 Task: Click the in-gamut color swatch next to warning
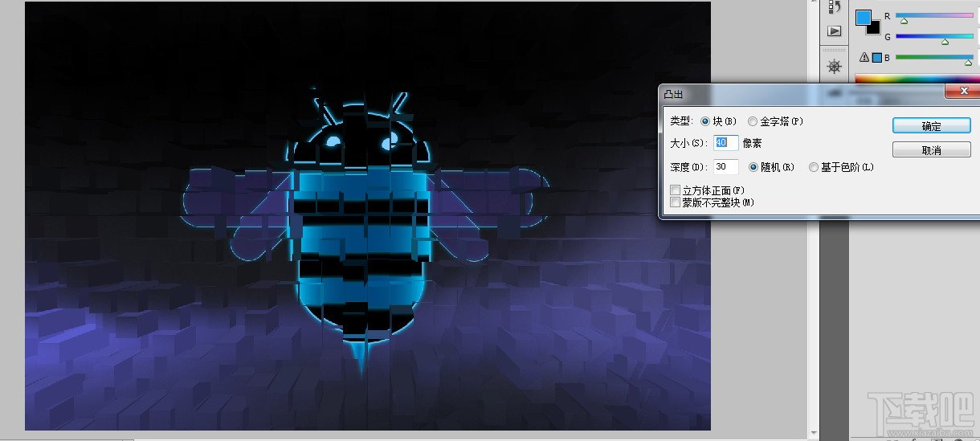pyautogui.click(x=877, y=57)
